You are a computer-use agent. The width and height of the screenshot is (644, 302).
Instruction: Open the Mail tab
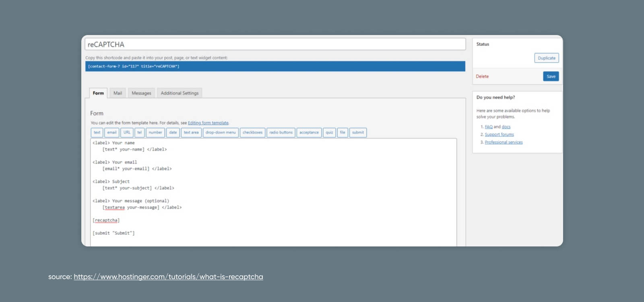click(118, 93)
